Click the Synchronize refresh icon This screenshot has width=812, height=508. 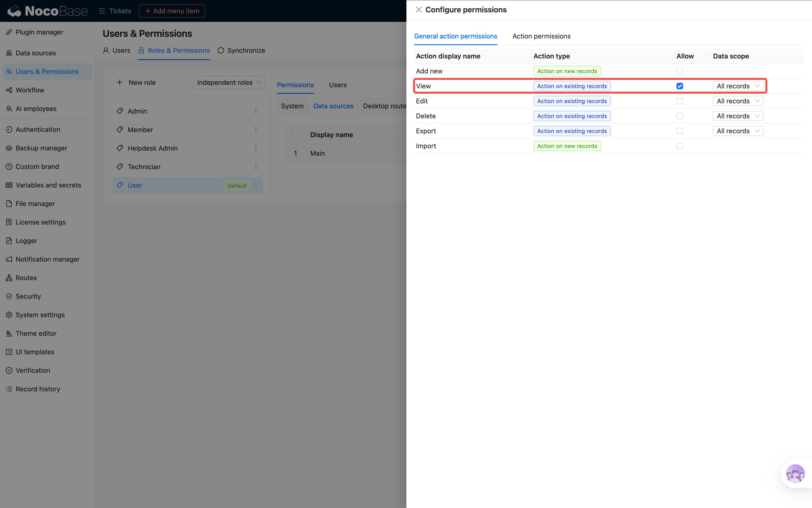click(221, 50)
